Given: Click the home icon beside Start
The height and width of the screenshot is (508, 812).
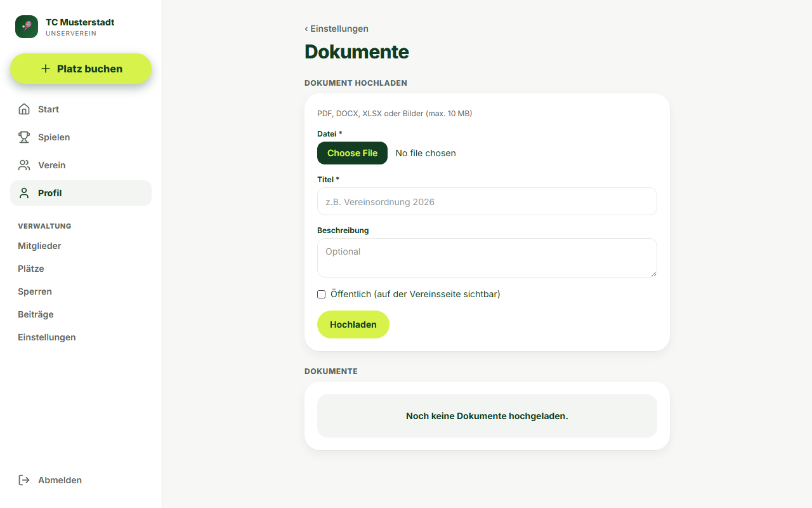Looking at the screenshot, I should coord(24,109).
